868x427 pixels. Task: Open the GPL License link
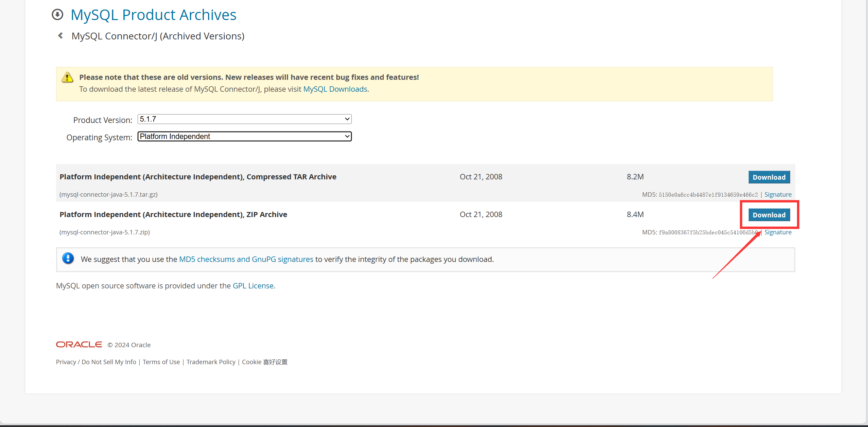pos(253,286)
